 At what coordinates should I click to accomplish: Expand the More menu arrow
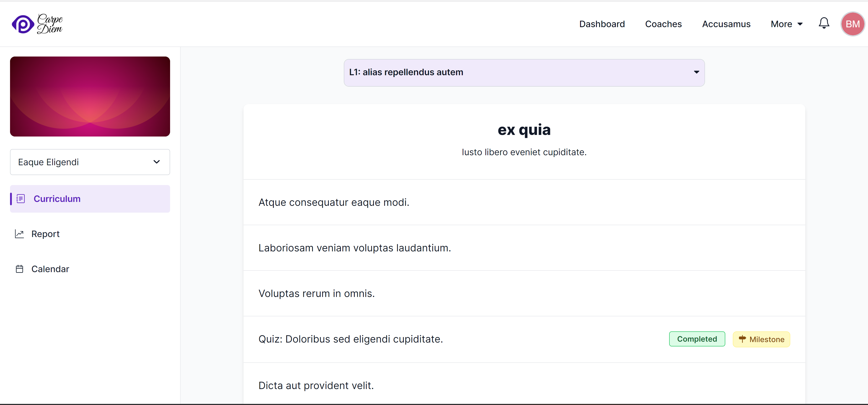(800, 24)
